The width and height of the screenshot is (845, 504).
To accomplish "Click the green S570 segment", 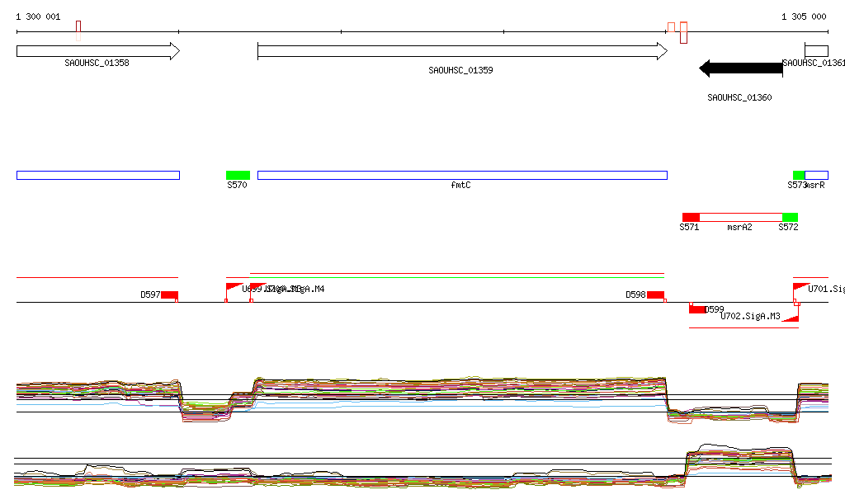I will (238, 175).
